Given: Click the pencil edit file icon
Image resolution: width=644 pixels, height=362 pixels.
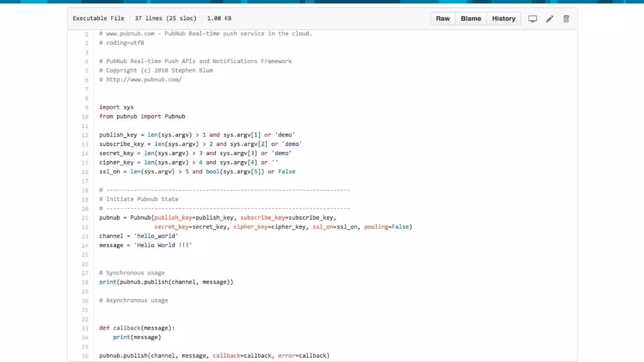Looking at the screenshot, I should [x=549, y=19].
